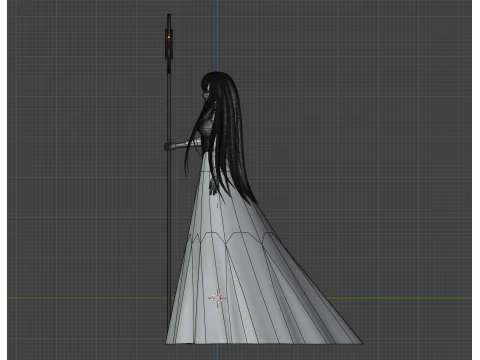Click the hand gripping the staff
Screen dimensions: 480x360
pos(168,147)
